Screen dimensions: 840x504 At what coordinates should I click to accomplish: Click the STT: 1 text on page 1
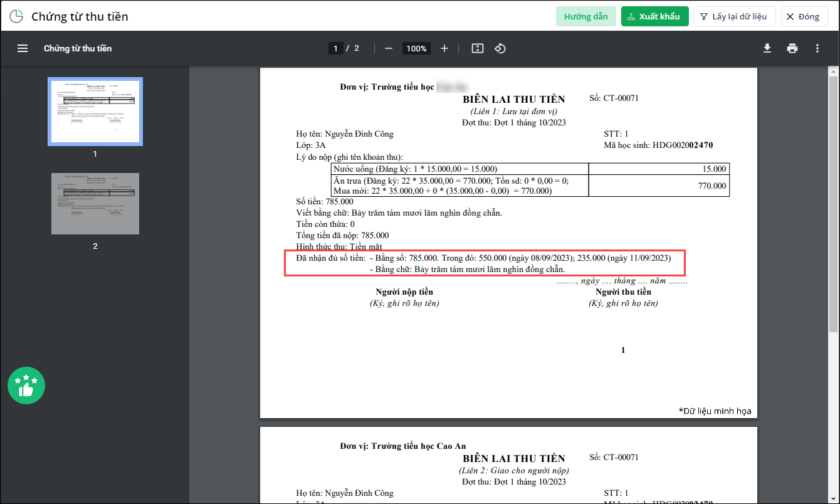point(616,134)
